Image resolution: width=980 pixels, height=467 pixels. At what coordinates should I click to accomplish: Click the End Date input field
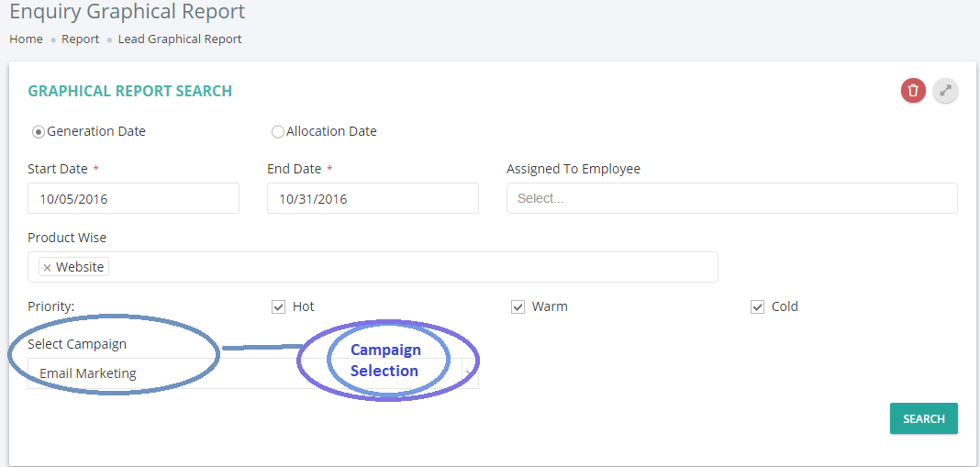373,198
